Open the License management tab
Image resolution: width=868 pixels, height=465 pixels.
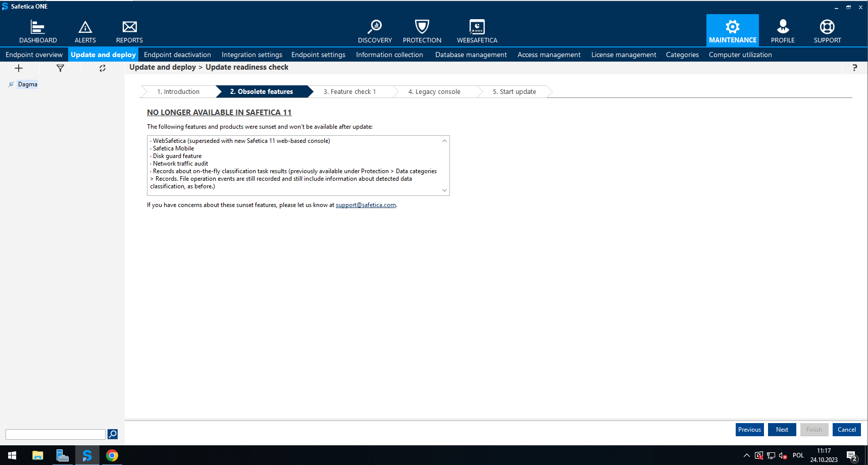coord(624,55)
